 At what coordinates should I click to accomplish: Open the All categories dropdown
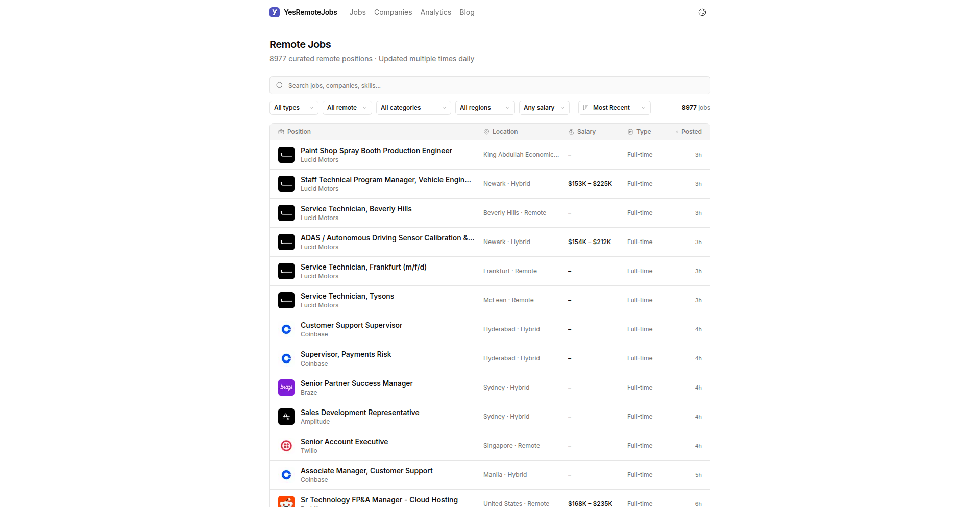pyautogui.click(x=413, y=108)
